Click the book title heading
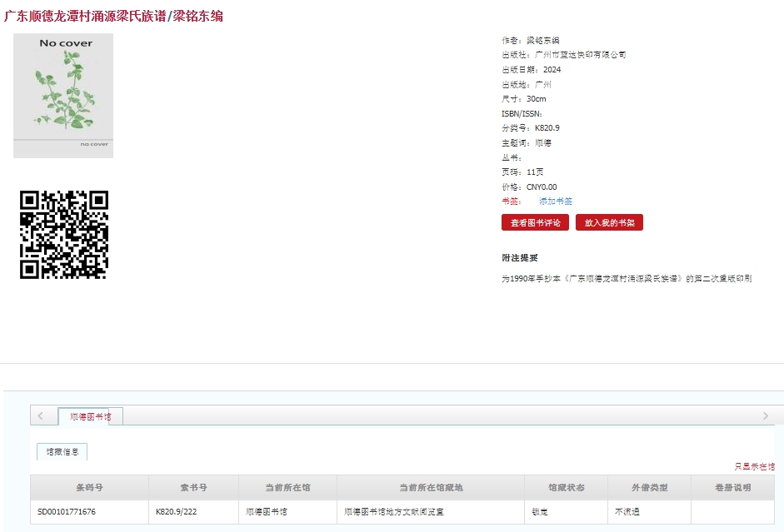784x532 pixels. 113,16
